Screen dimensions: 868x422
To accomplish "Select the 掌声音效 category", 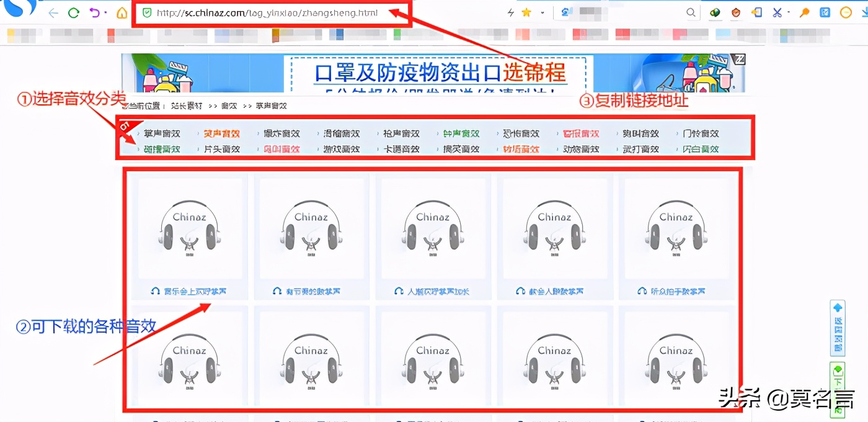I will coord(162,133).
